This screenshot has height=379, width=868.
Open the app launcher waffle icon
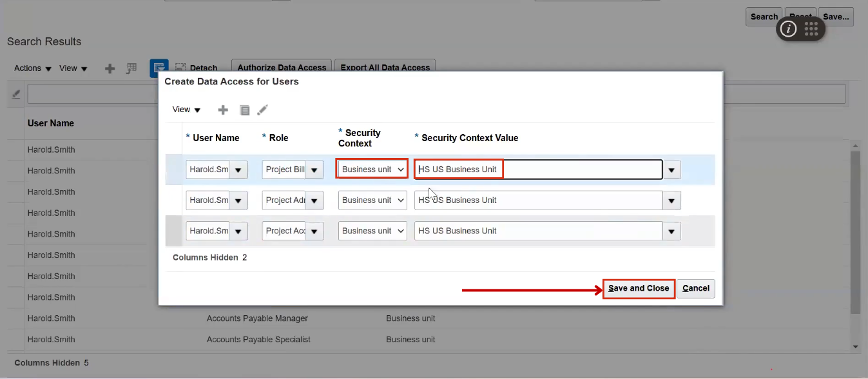[x=811, y=28]
